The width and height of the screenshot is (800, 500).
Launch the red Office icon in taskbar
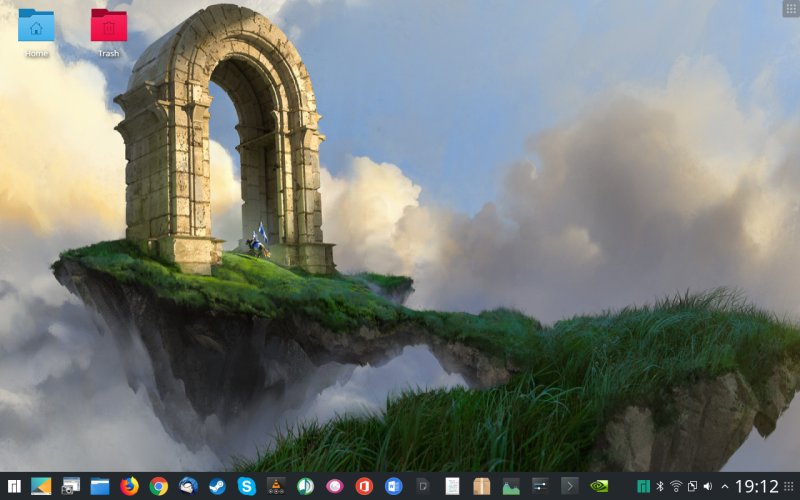click(364, 486)
